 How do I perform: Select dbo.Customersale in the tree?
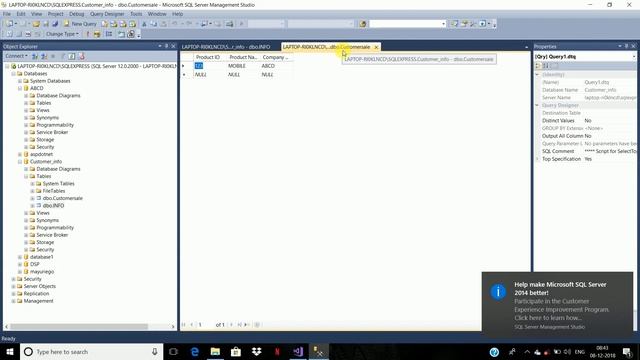tap(62, 198)
